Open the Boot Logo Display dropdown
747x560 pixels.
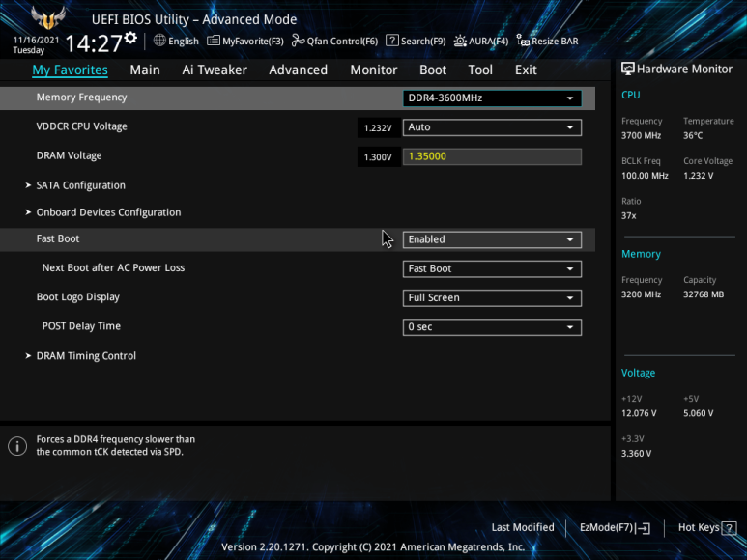(x=492, y=297)
